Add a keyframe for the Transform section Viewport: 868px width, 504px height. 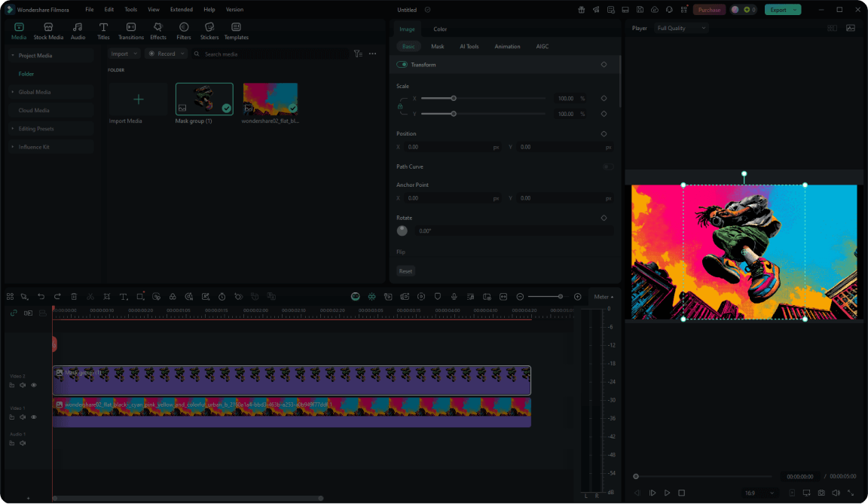pos(604,65)
